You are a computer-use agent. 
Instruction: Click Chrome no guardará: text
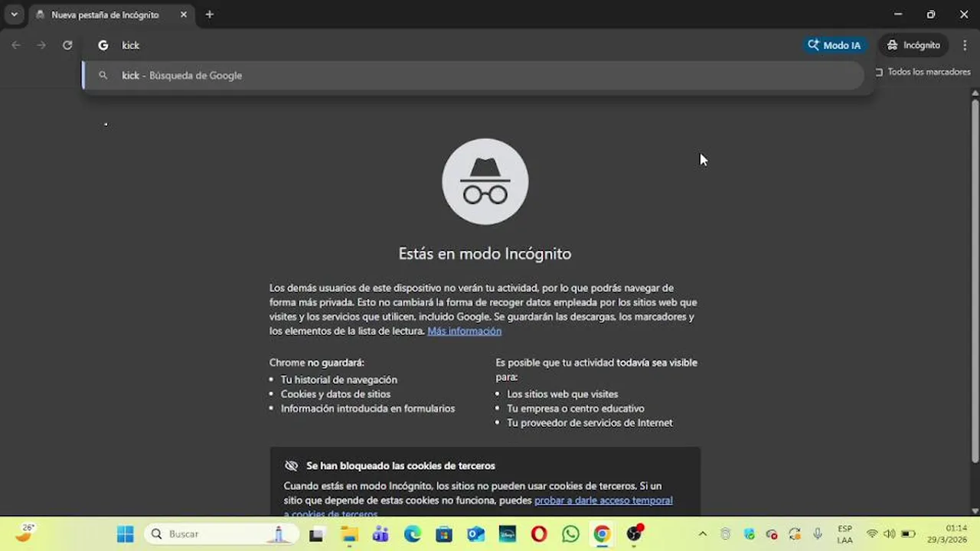pos(317,363)
